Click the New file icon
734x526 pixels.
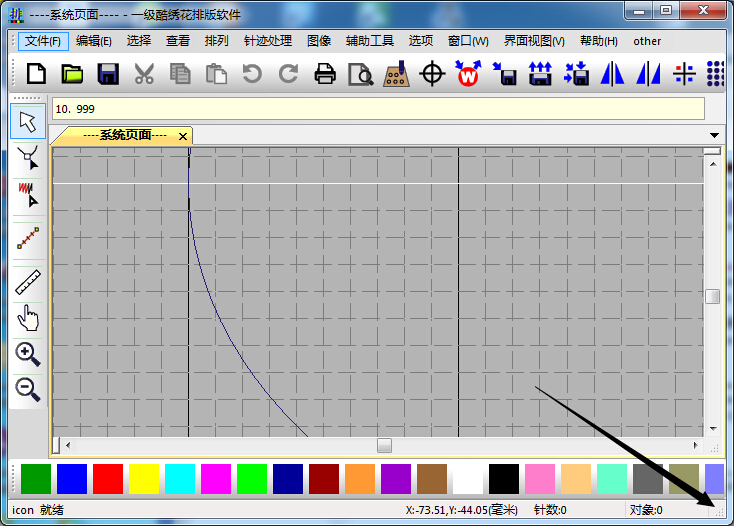[x=37, y=73]
